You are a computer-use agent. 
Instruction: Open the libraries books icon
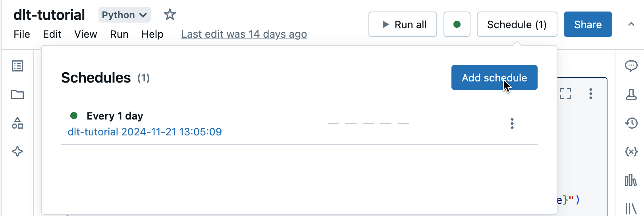[x=631, y=180]
